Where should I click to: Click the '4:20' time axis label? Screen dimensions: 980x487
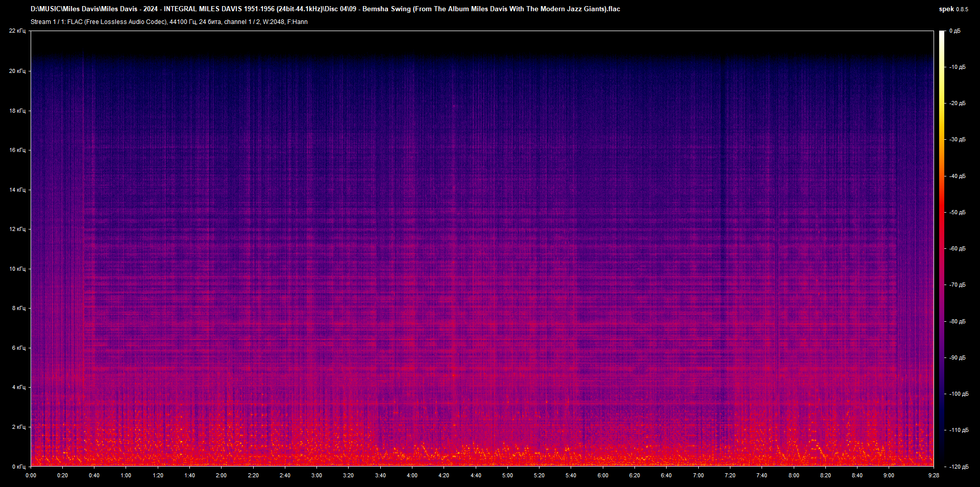point(444,475)
